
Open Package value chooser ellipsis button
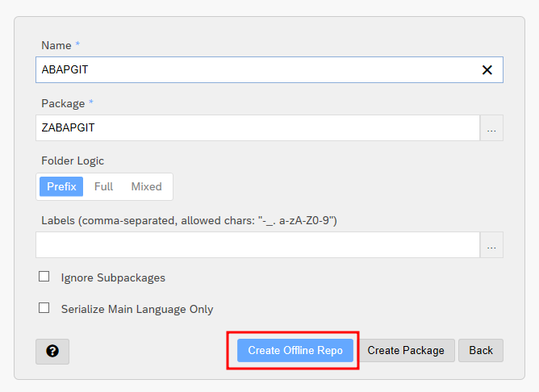tap(491, 127)
